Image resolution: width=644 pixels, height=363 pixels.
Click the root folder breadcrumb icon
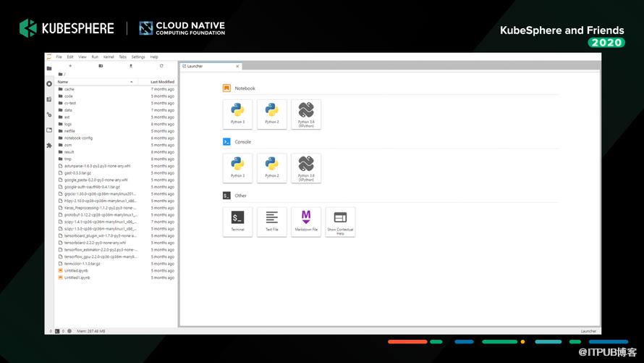(60, 75)
